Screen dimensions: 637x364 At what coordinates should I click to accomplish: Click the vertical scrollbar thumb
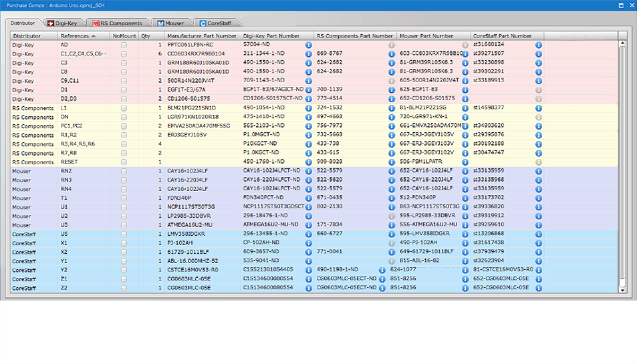(622, 162)
